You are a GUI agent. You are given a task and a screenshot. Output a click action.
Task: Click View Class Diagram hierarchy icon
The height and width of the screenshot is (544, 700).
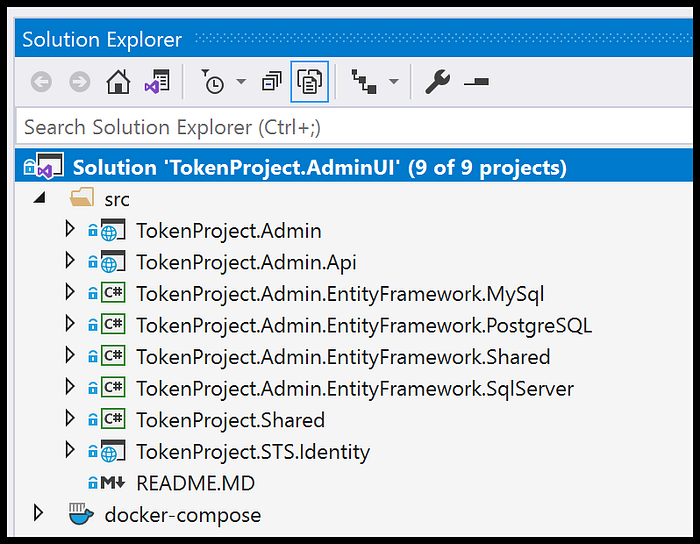364,82
